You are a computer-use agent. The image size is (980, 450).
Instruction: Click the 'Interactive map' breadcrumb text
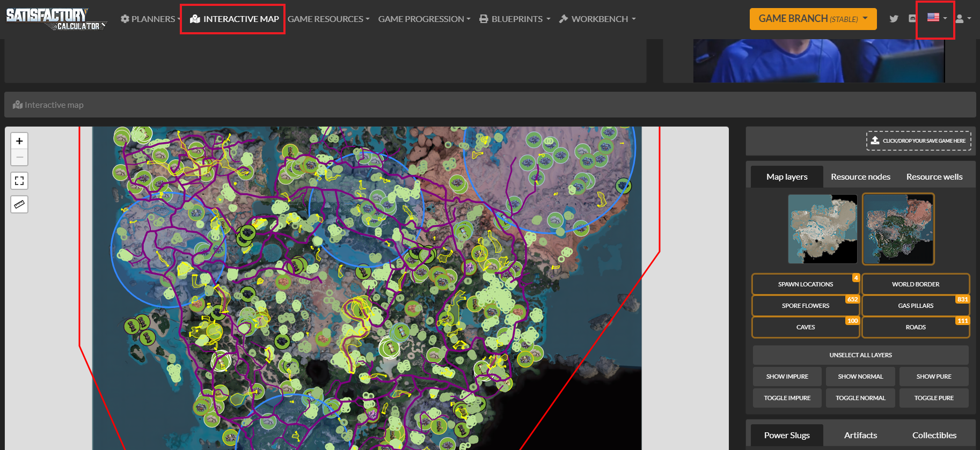tap(54, 105)
